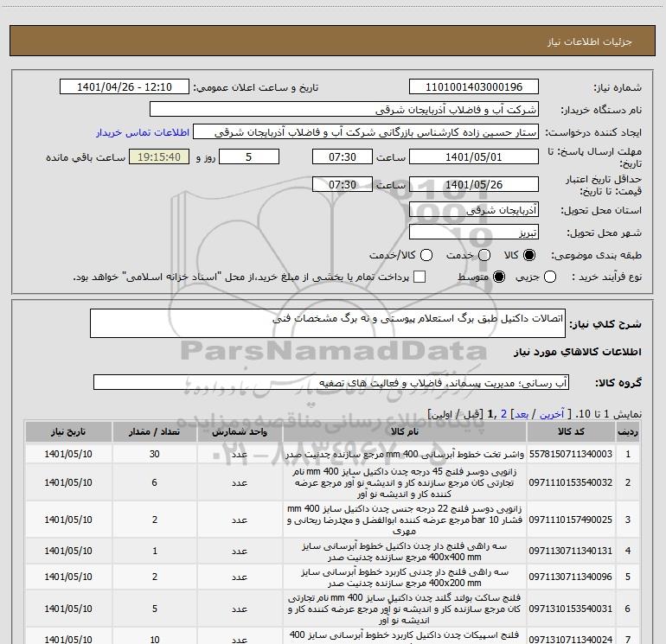Click product code 0971110157490025
This screenshot has width=666, height=644.
click(x=571, y=520)
